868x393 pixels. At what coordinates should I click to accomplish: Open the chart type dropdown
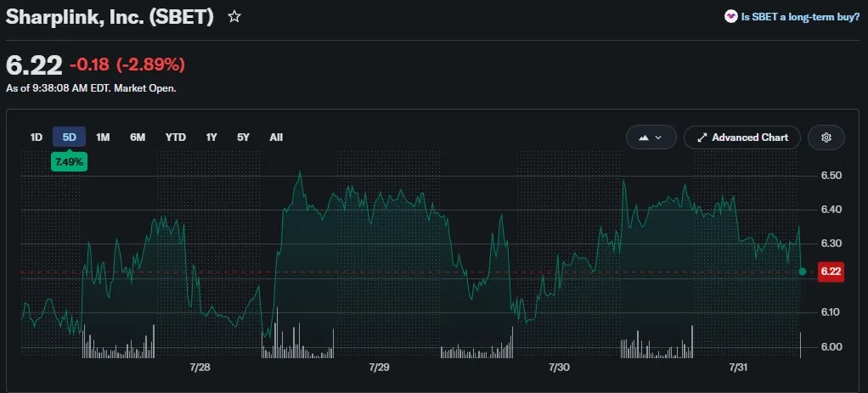point(651,138)
